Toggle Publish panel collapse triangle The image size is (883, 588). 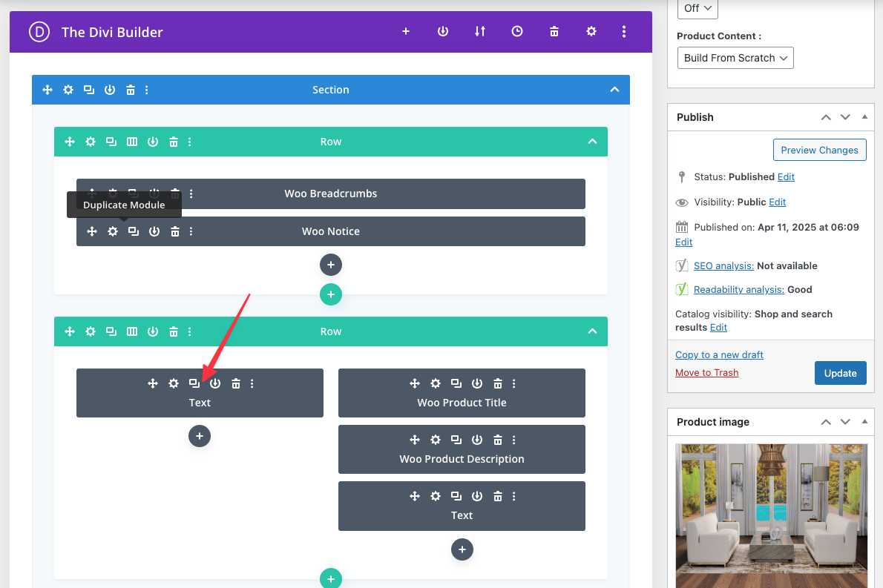coord(864,117)
